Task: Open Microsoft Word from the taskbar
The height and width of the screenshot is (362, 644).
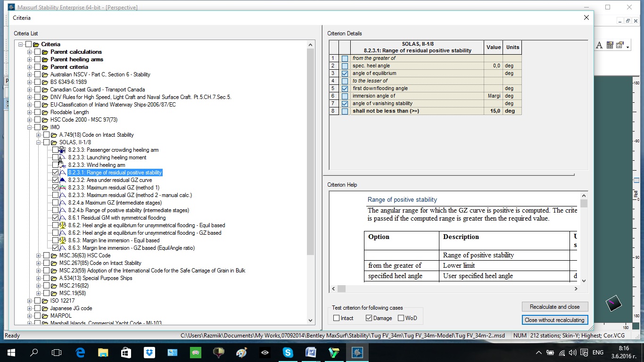Action: click(x=311, y=353)
